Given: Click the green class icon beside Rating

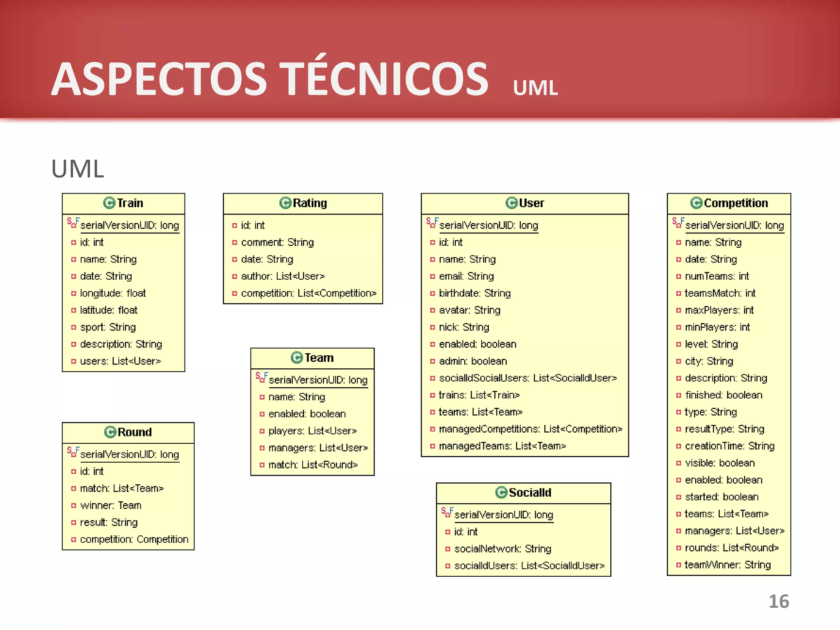Looking at the screenshot, I should coord(285,203).
